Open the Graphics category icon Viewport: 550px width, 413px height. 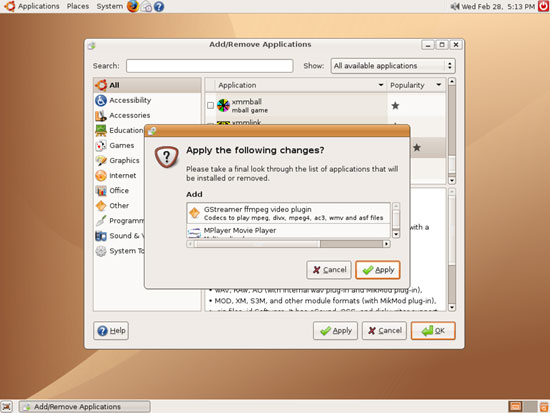click(101, 160)
